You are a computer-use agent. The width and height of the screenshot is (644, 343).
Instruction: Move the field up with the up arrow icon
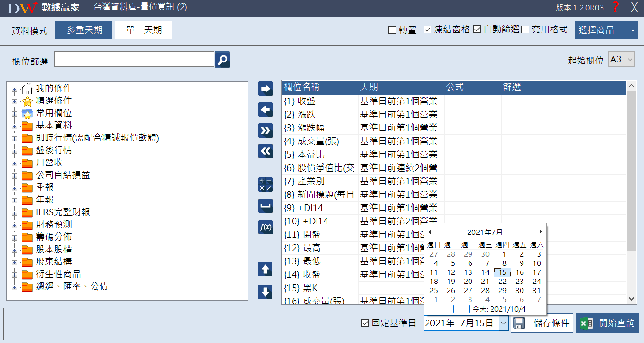[265, 269]
